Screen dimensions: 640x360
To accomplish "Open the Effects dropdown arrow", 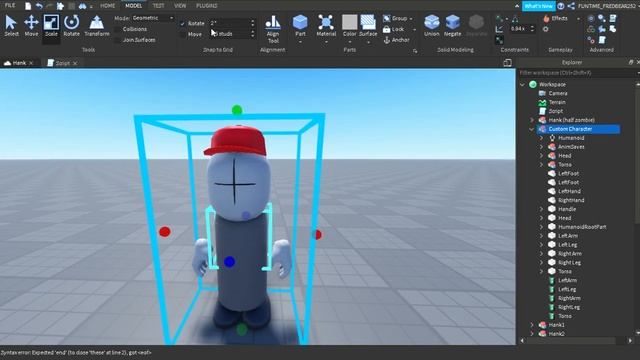I will 578,18.
